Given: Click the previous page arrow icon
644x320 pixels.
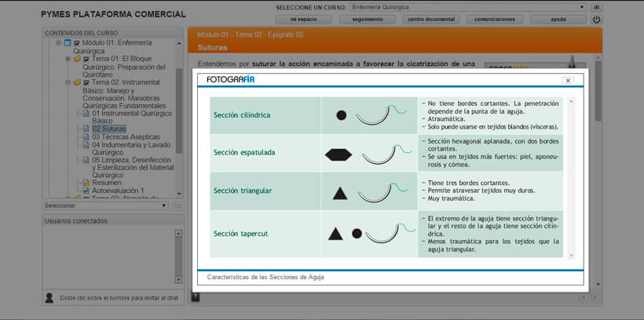Looking at the screenshot, I should 583,298.
